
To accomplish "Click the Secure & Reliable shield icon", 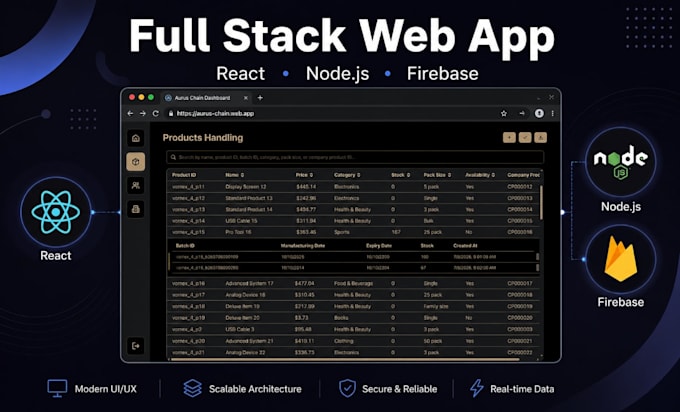I will coord(347,388).
